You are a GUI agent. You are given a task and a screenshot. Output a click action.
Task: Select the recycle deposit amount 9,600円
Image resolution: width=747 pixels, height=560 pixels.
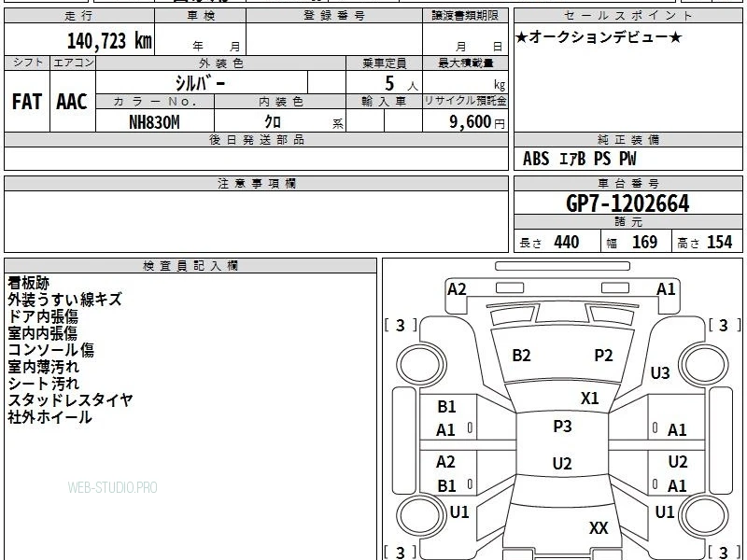(x=477, y=122)
